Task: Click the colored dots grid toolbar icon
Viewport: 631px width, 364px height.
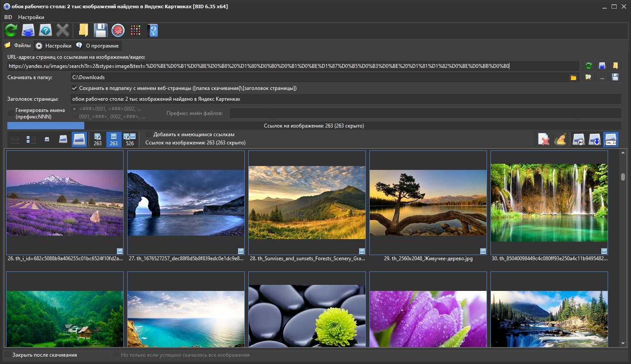Action: tap(135, 30)
